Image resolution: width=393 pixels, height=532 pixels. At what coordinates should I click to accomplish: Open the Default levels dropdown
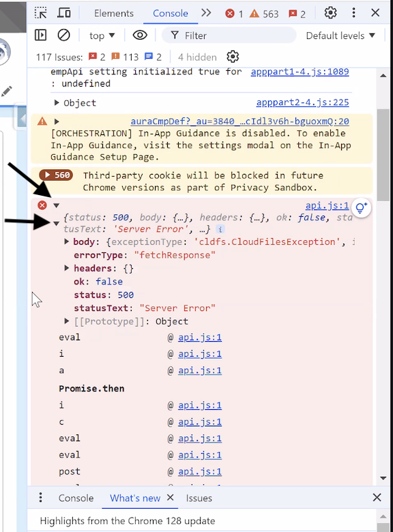[x=340, y=35]
